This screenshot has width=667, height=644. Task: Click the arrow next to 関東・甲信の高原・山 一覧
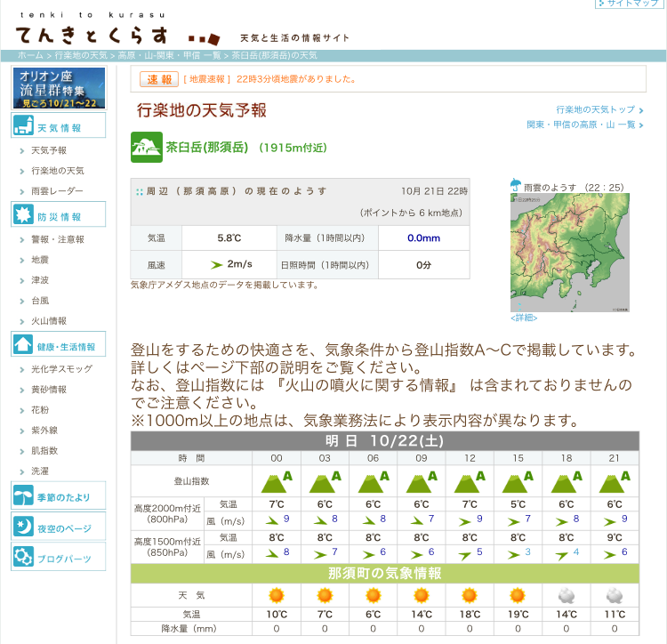tap(640, 125)
